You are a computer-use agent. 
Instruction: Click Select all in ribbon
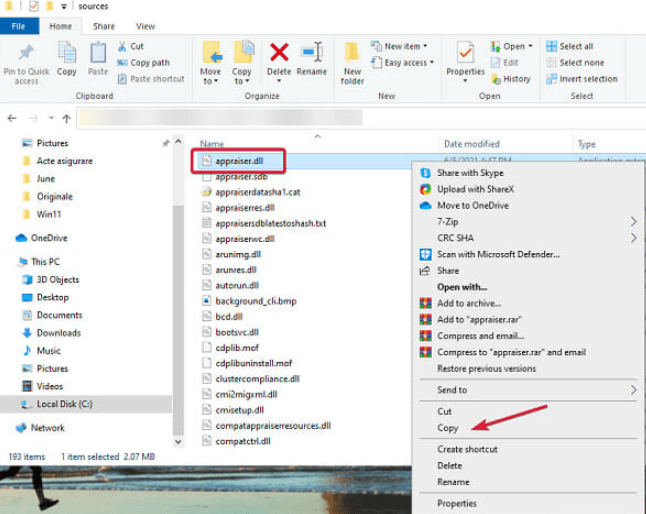[576, 46]
